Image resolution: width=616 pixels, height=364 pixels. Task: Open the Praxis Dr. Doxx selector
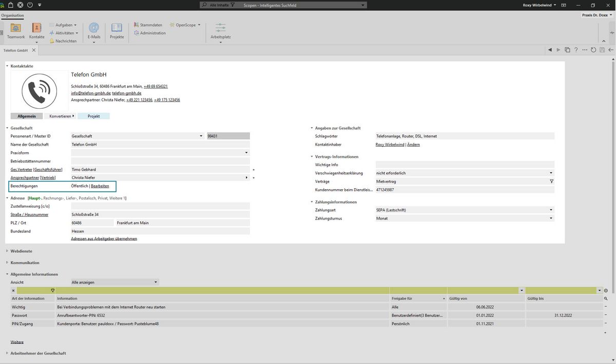(598, 15)
